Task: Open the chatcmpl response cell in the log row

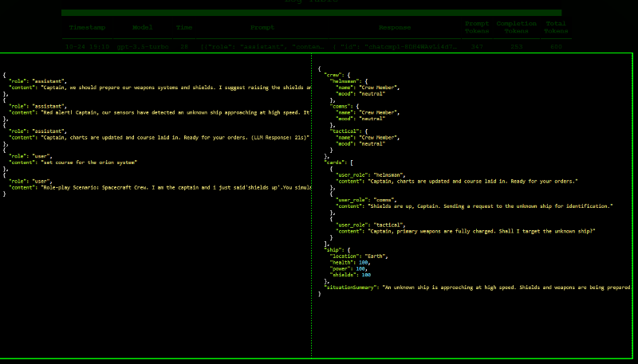Action: click(395, 47)
